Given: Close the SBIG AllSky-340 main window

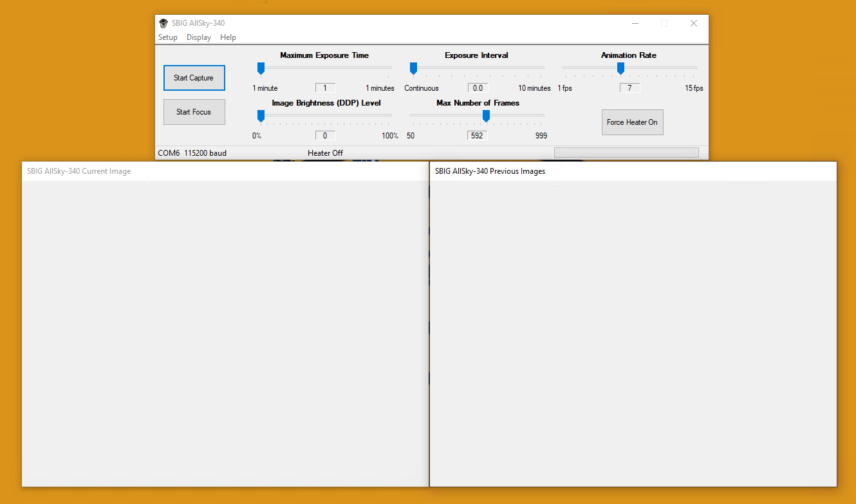Looking at the screenshot, I should click(x=693, y=23).
